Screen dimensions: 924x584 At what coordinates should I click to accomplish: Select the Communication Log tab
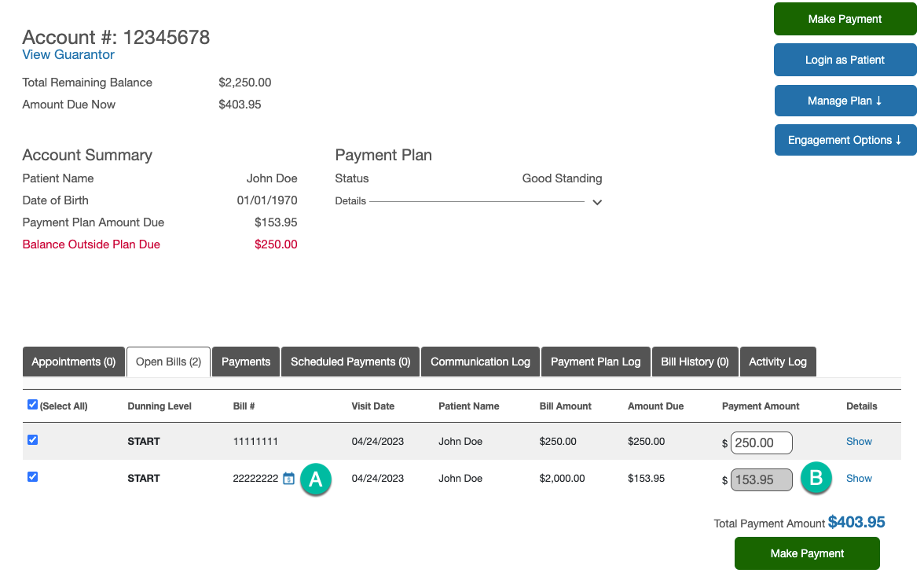pos(480,362)
